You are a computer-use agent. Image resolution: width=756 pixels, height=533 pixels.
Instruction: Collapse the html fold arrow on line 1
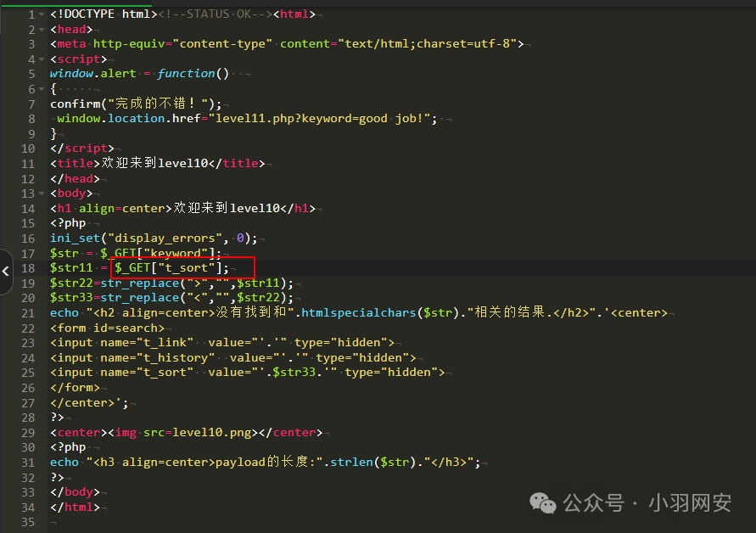[42, 14]
